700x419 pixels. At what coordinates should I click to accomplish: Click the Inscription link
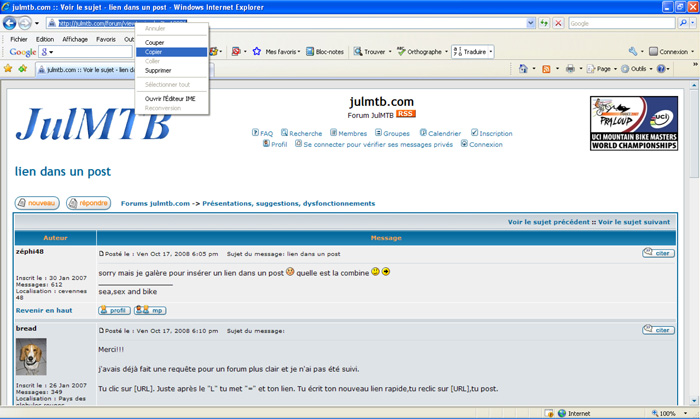click(494, 133)
